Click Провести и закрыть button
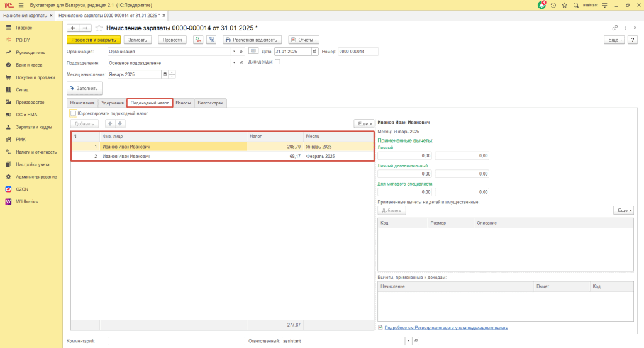Image resolution: width=644 pixels, height=348 pixels. [93, 40]
